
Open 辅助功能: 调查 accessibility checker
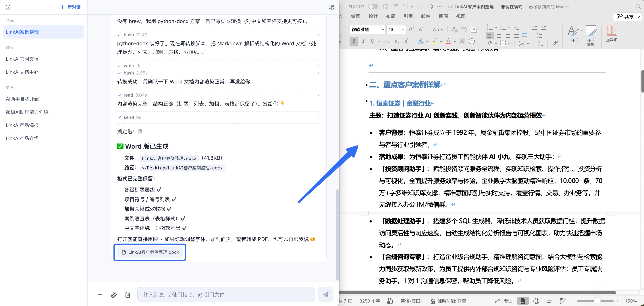click(448, 301)
